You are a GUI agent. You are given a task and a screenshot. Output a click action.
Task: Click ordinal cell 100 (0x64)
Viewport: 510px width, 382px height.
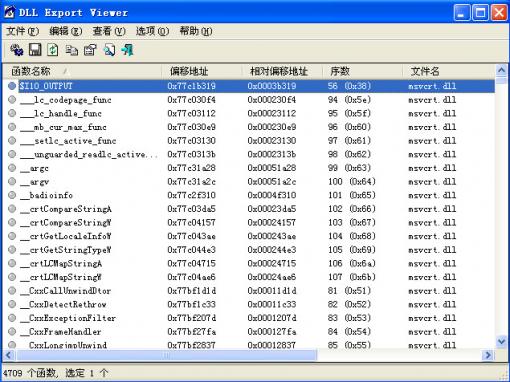[x=352, y=182]
